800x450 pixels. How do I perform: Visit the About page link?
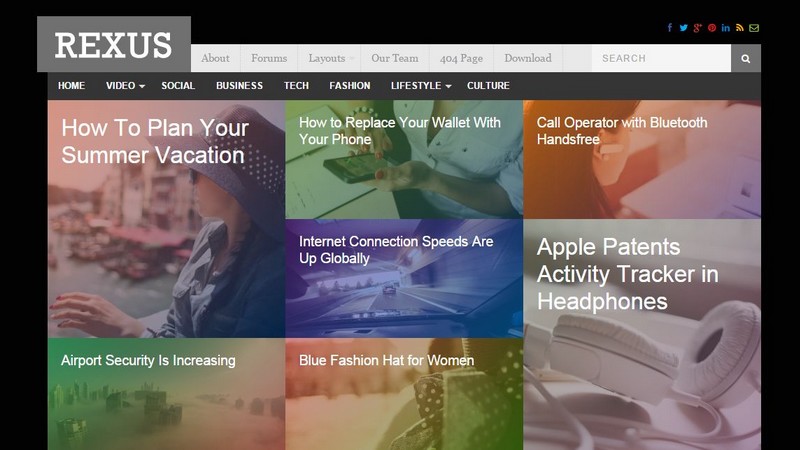coord(215,58)
